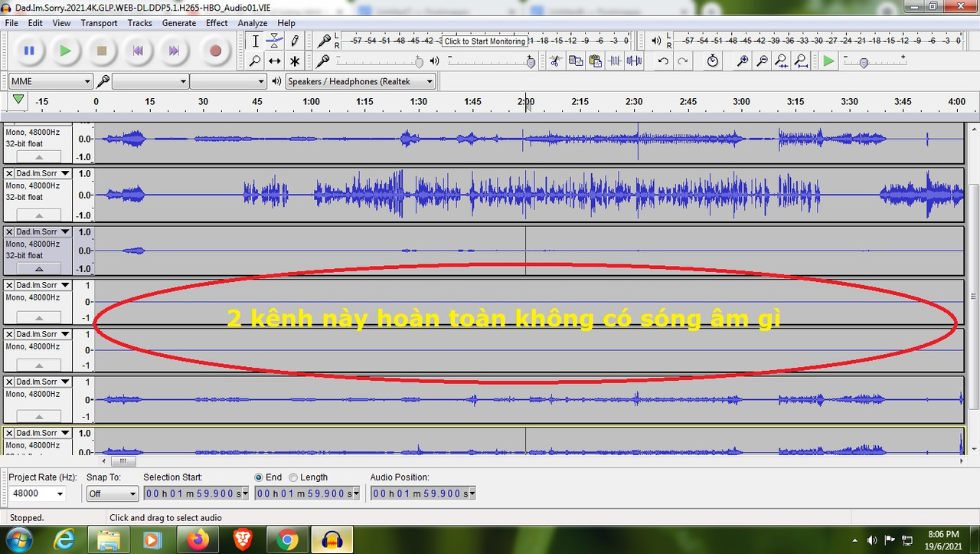980x554 pixels.
Task: Open Google Chrome from the taskbar
Action: click(288, 540)
